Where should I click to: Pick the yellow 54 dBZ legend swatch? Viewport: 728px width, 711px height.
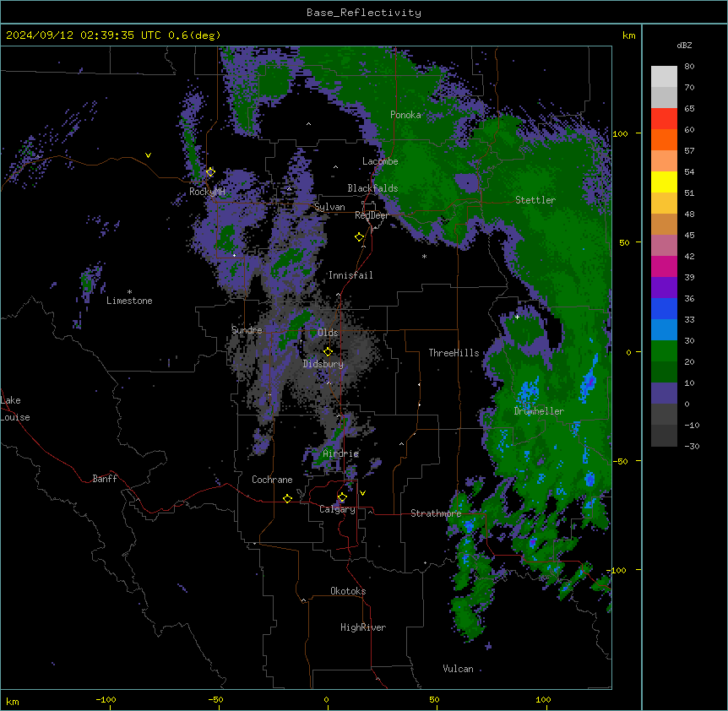click(x=664, y=182)
